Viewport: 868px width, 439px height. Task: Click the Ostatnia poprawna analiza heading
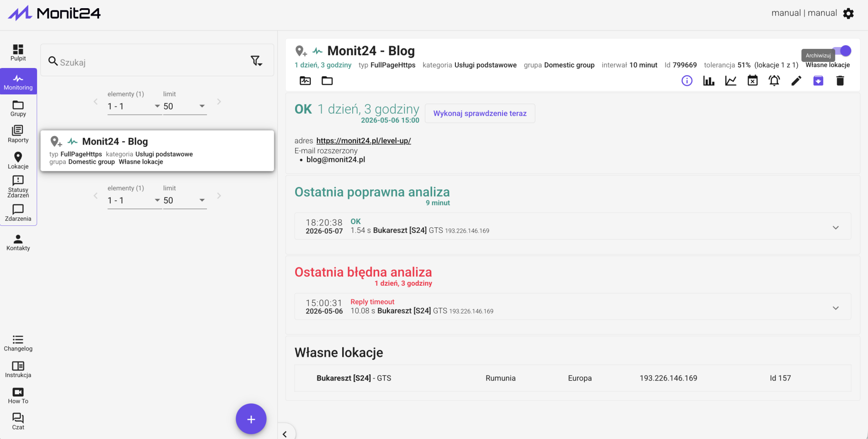[x=372, y=192]
